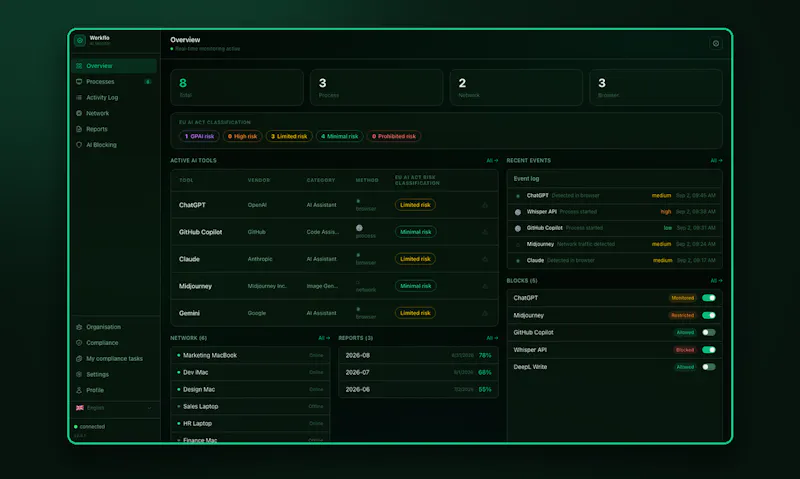The height and width of the screenshot is (479, 800).
Task: Open the Active AI Tools All link
Action: point(492,161)
